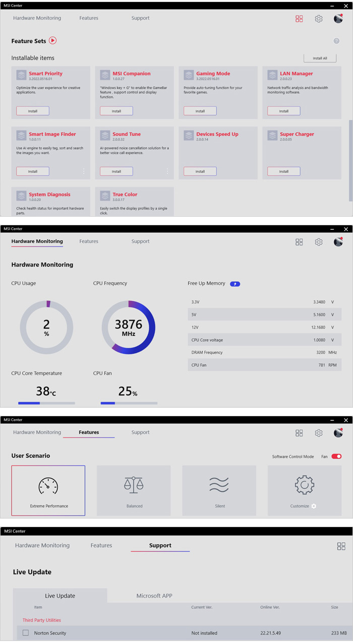Install LAN Manager
The width and height of the screenshot is (353, 644).
(284, 111)
